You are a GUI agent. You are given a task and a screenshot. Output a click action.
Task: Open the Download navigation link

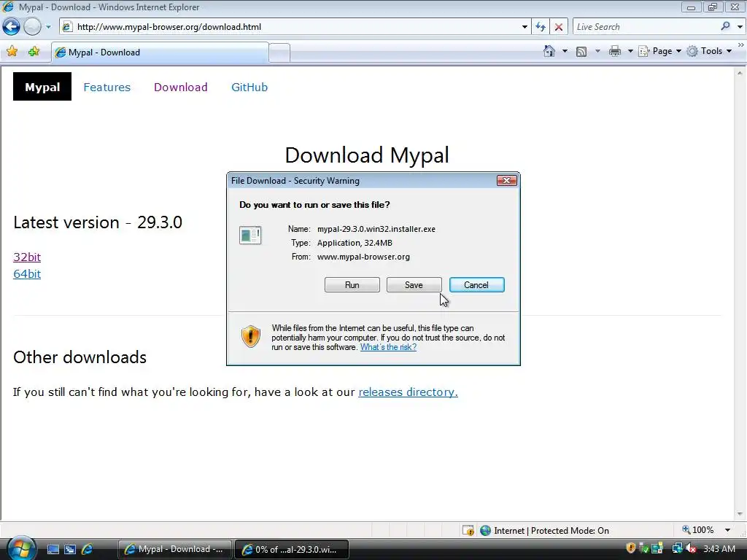click(181, 87)
